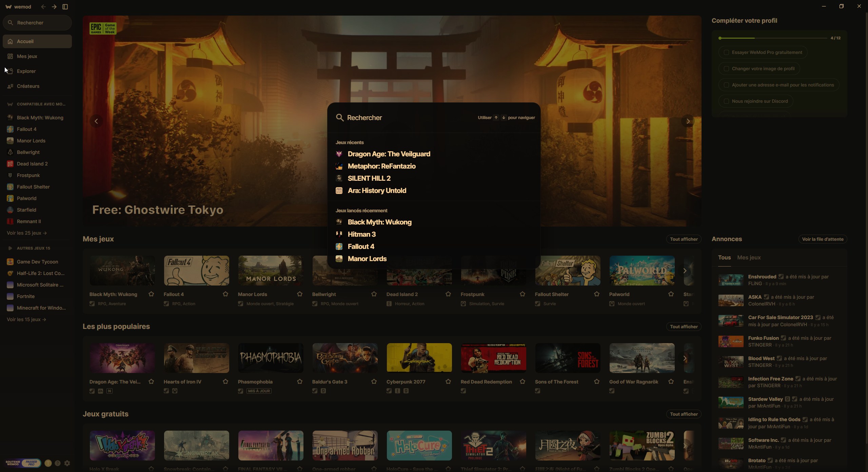Click the Explorer sidebar icon
Viewport: 868px width, 472px height.
10,71
